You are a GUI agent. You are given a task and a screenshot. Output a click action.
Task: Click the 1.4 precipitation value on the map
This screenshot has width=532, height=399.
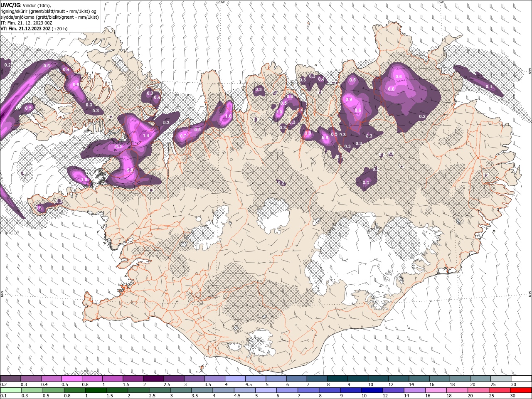146,136
